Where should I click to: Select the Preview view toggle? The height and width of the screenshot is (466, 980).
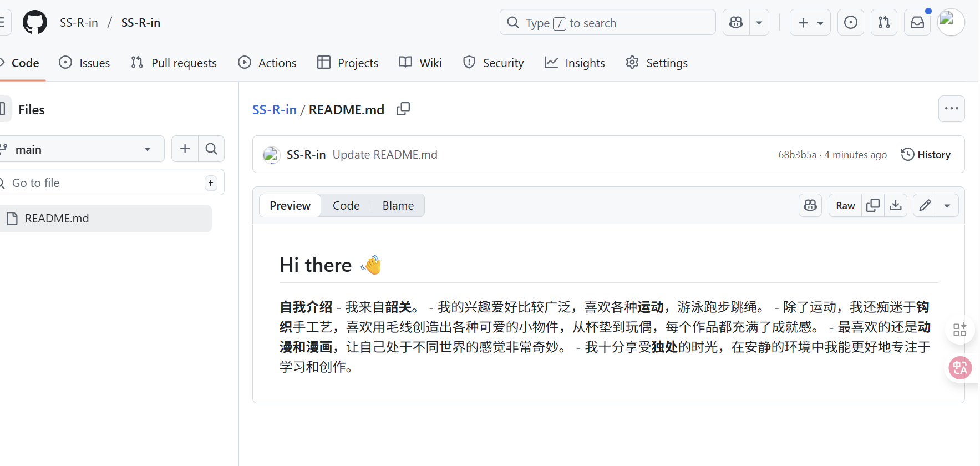click(290, 206)
